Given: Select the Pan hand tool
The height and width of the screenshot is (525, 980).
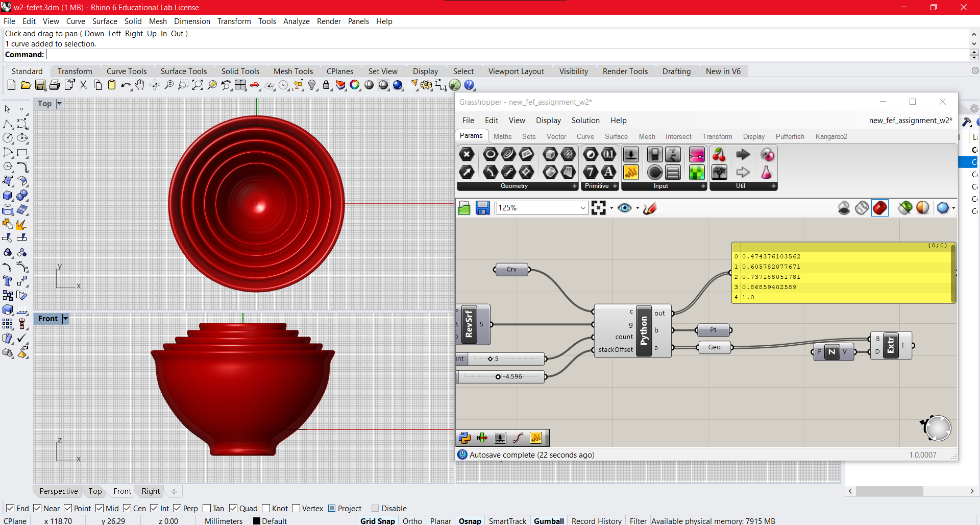Looking at the screenshot, I should [140, 85].
